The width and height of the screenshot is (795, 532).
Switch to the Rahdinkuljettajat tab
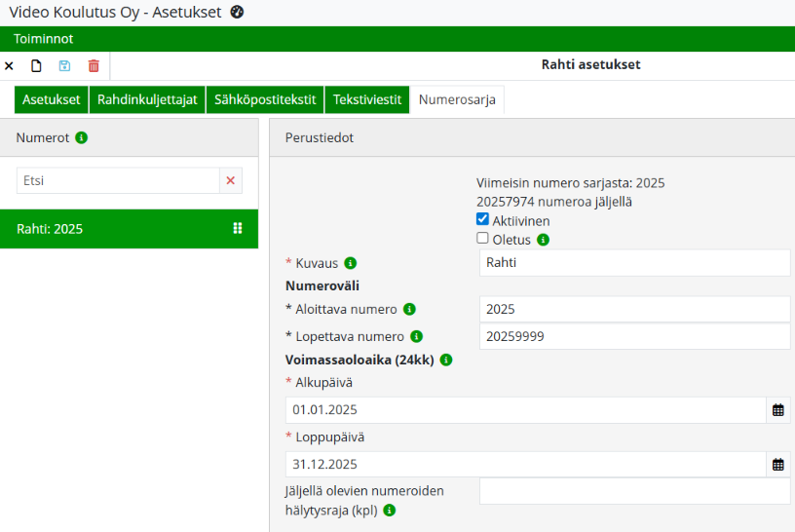[147, 100]
